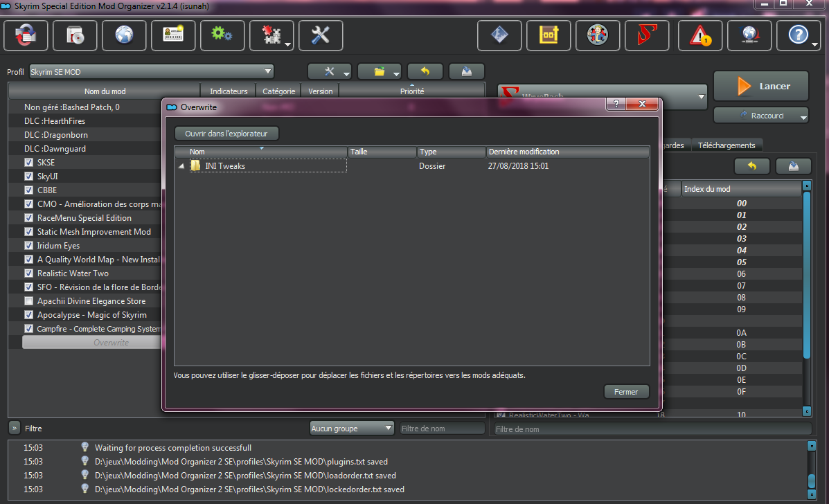The image size is (829, 504).
Task: Open the folder dropdown above mod list
Action: pos(380,71)
